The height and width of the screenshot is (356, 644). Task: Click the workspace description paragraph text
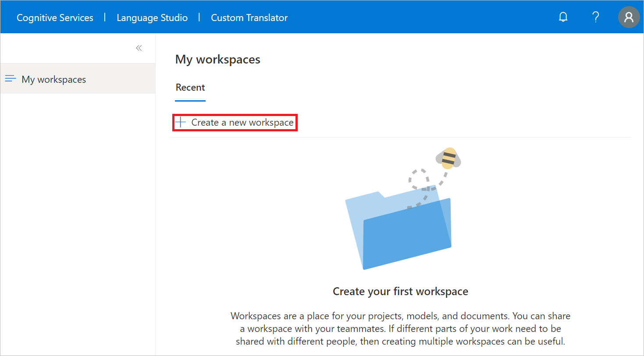[x=400, y=328]
